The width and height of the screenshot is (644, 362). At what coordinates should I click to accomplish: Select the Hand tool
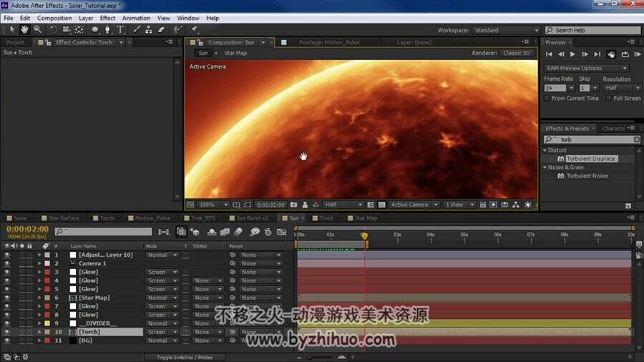coord(24,29)
